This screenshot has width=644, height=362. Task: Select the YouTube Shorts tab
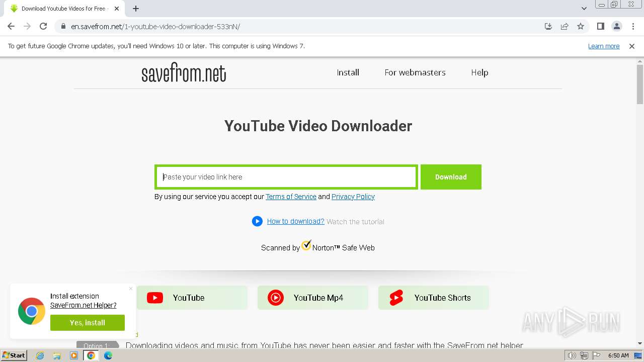coord(434,298)
